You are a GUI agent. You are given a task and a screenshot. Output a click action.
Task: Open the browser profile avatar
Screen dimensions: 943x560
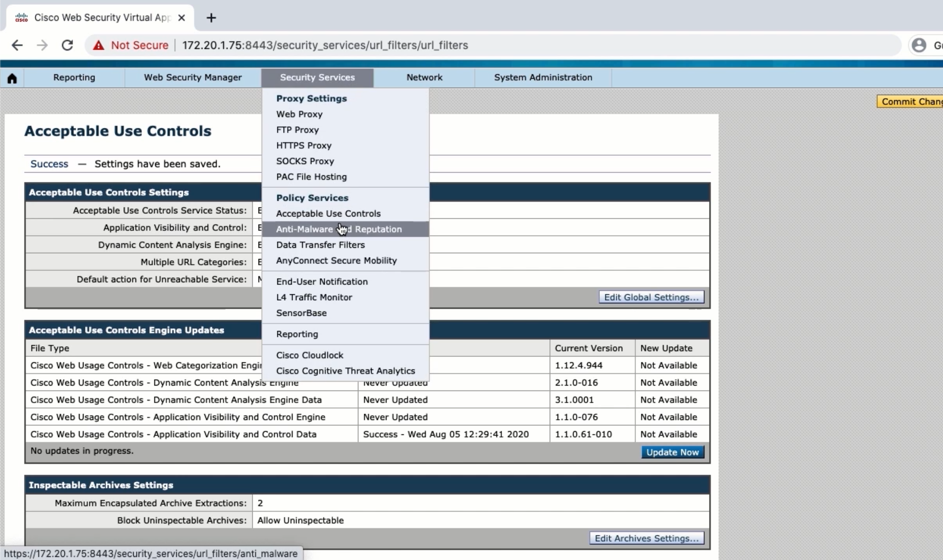pyautogui.click(x=919, y=45)
